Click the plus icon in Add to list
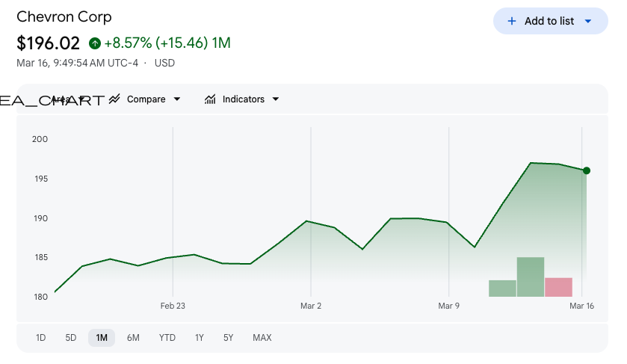The width and height of the screenshot is (627, 364). click(x=511, y=21)
